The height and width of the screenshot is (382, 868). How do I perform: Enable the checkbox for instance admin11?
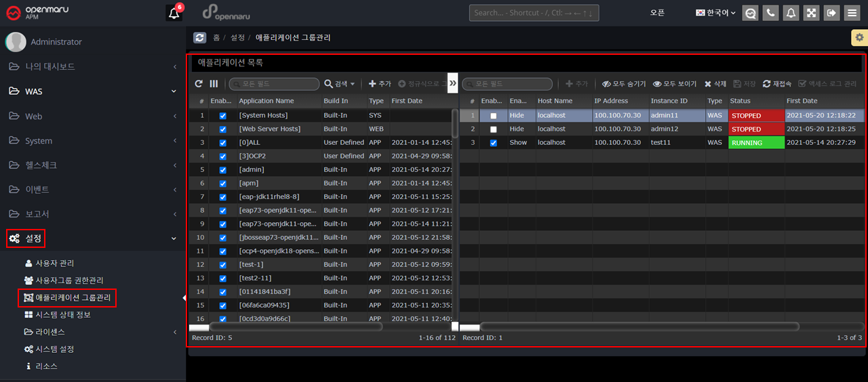[x=493, y=116]
